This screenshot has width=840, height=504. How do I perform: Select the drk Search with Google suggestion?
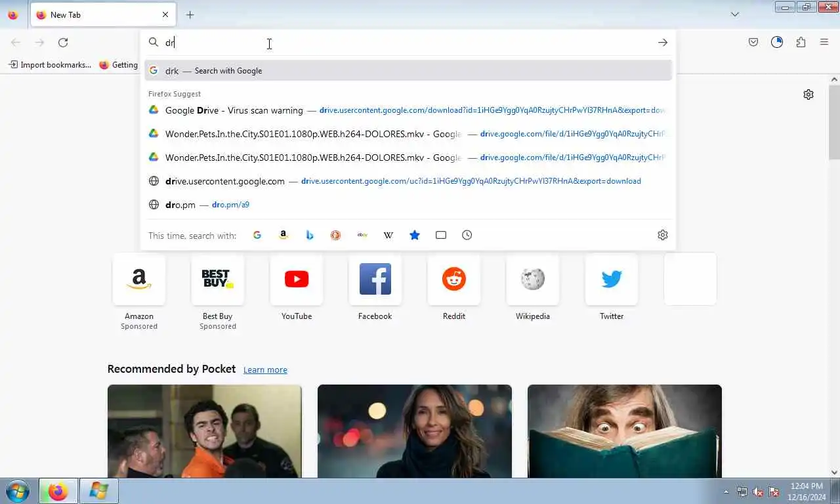408,71
